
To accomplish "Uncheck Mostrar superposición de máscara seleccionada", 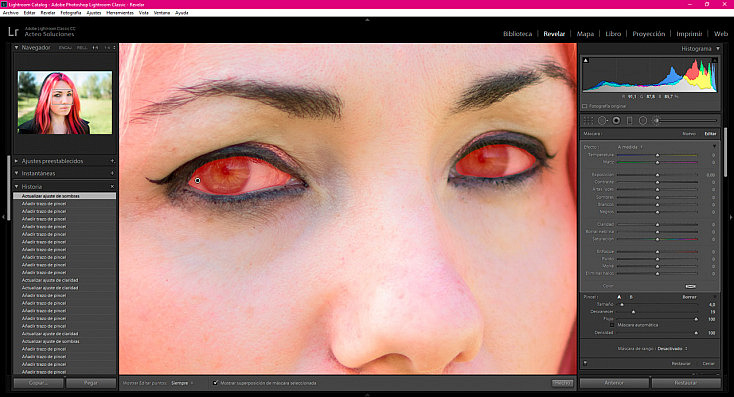I will point(215,383).
